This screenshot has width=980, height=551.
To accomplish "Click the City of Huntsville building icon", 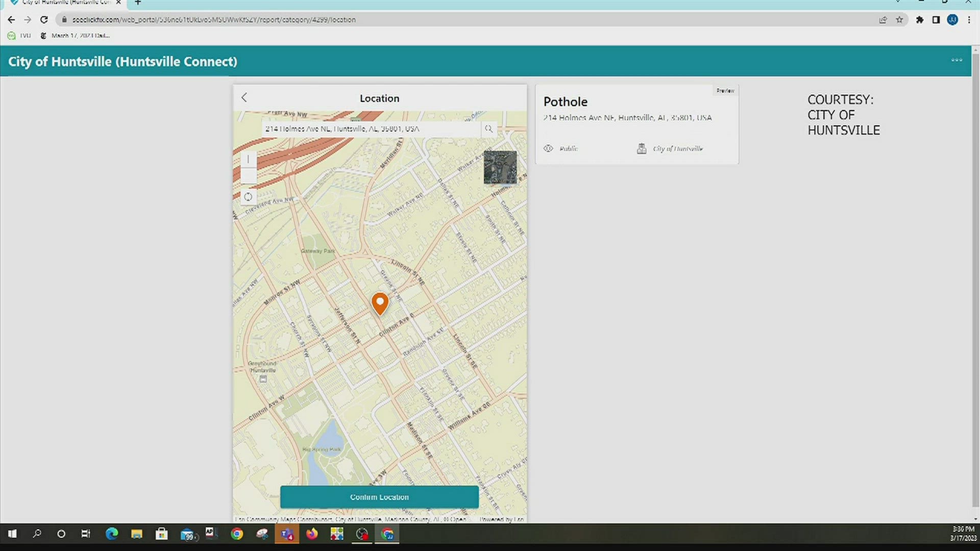I will [x=642, y=148].
